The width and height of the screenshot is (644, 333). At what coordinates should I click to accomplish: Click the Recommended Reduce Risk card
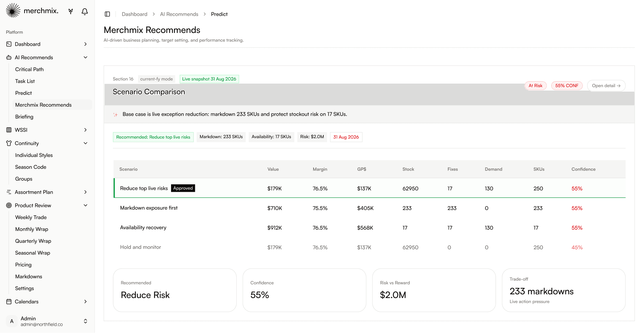[x=175, y=290]
